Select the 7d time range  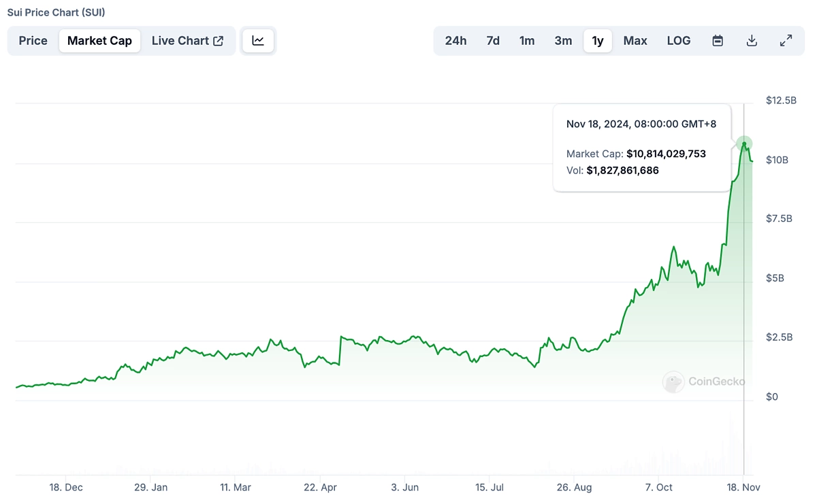point(492,40)
